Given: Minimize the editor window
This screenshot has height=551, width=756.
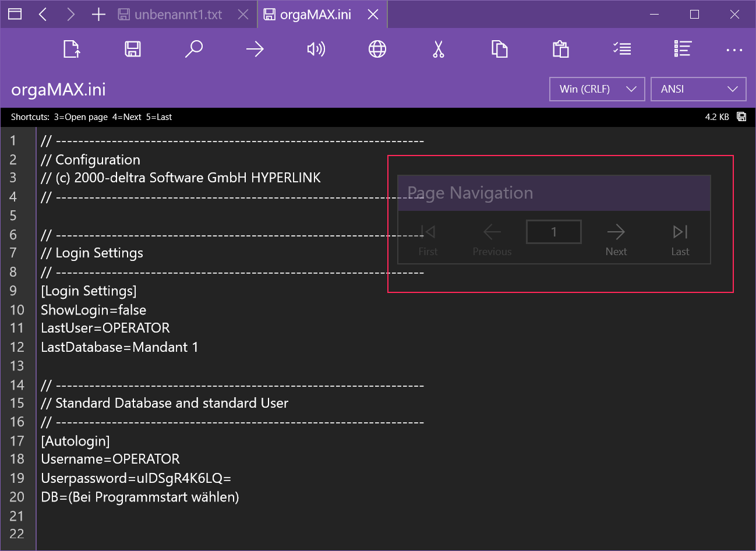Looking at the screenshot, I should click(x=654, y=14).
